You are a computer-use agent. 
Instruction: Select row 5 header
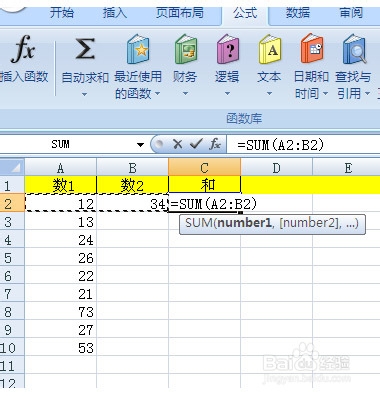pyautogui.click(x=12, y=258)
